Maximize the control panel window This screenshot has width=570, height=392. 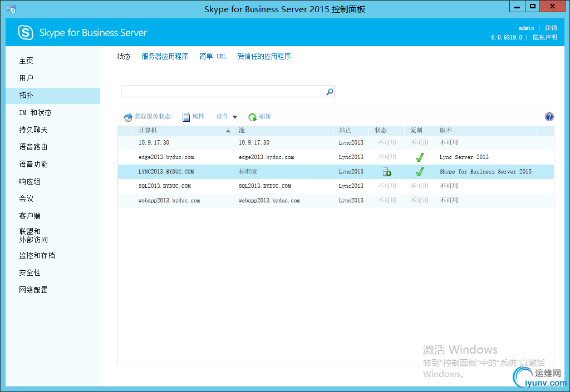coord(532,7)
